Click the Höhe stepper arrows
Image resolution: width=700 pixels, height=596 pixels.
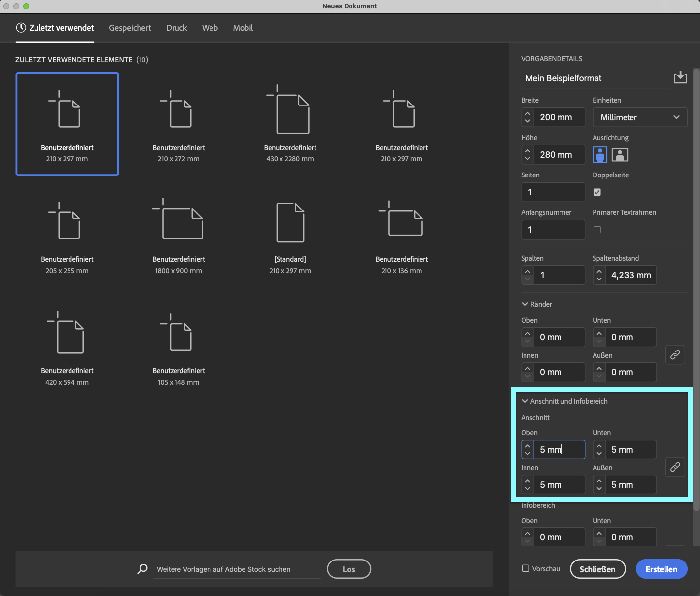528,155
